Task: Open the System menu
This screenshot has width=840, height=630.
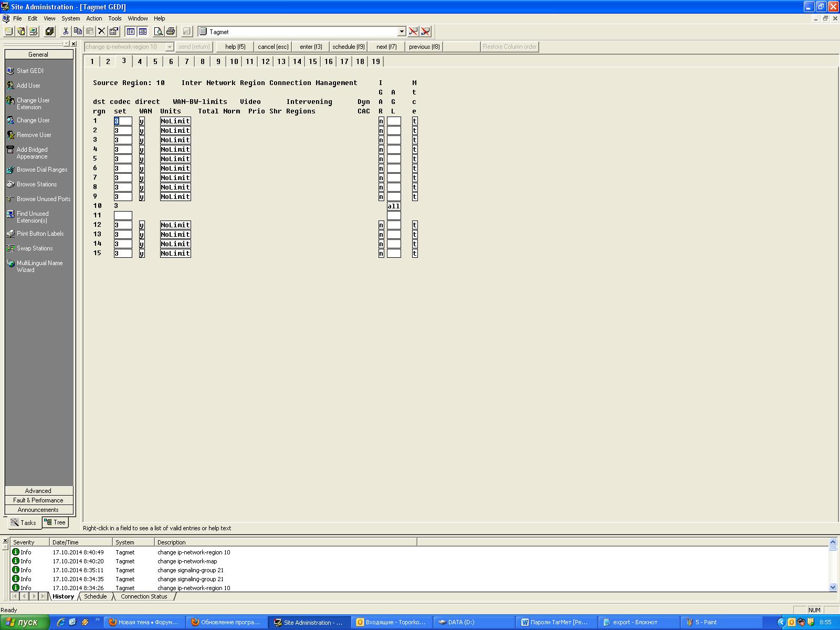Action: tap(71, 18)
